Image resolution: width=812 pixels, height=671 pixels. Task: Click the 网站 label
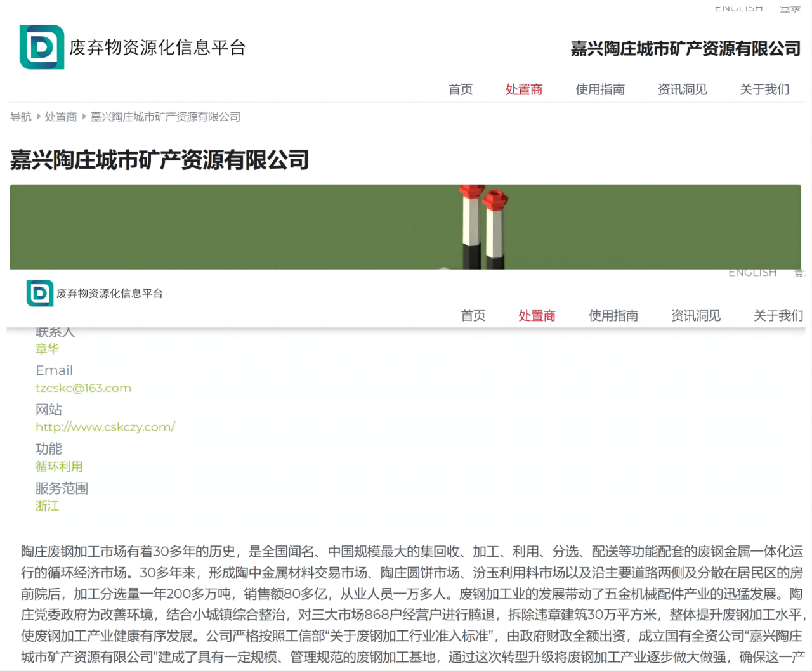click(x=49, y=410)
